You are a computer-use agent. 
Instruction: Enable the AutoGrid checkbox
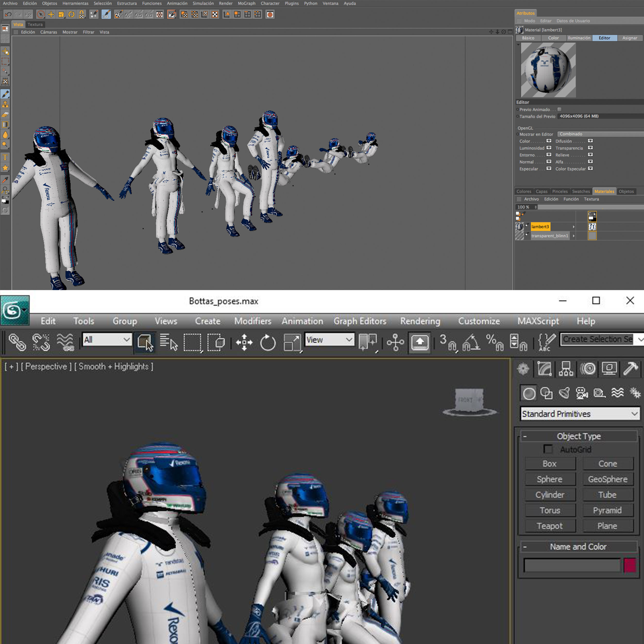click(548, 449)
